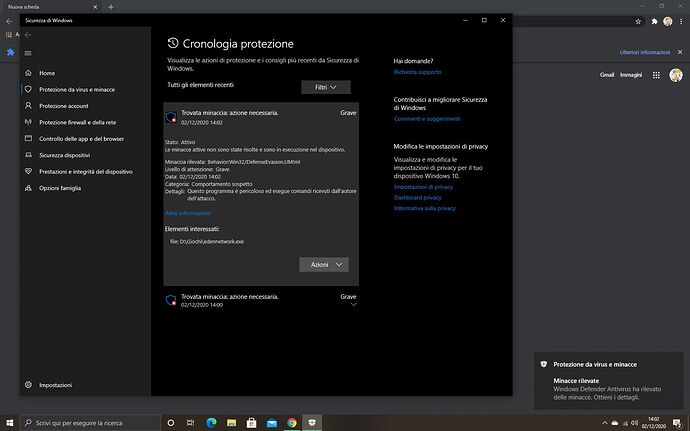The height and width of the screenshot is (431, 690).
Task: Click the heart device health icon
Action: pyautogui.click(x=28, y=171)
